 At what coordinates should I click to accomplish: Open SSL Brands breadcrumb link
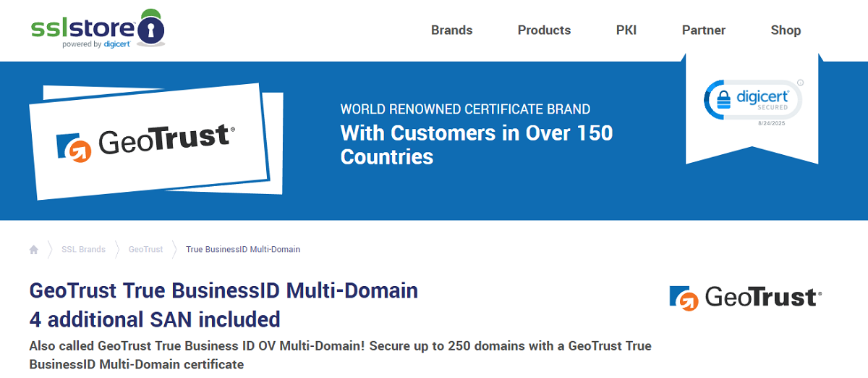pos(82,249)
